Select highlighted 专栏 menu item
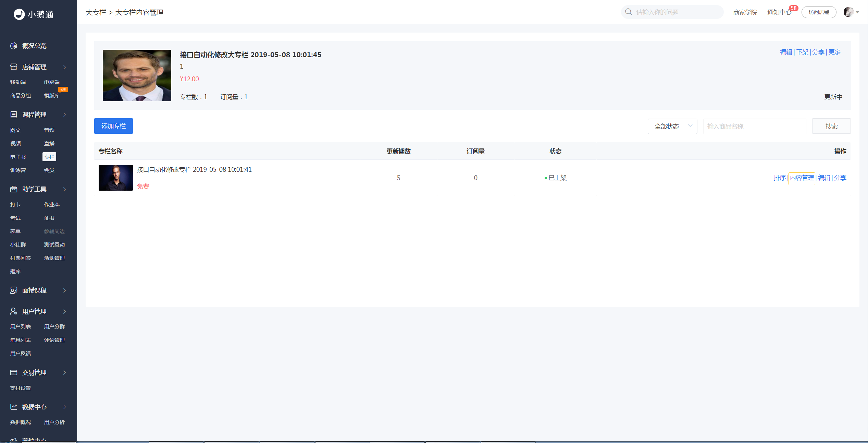 49,157
